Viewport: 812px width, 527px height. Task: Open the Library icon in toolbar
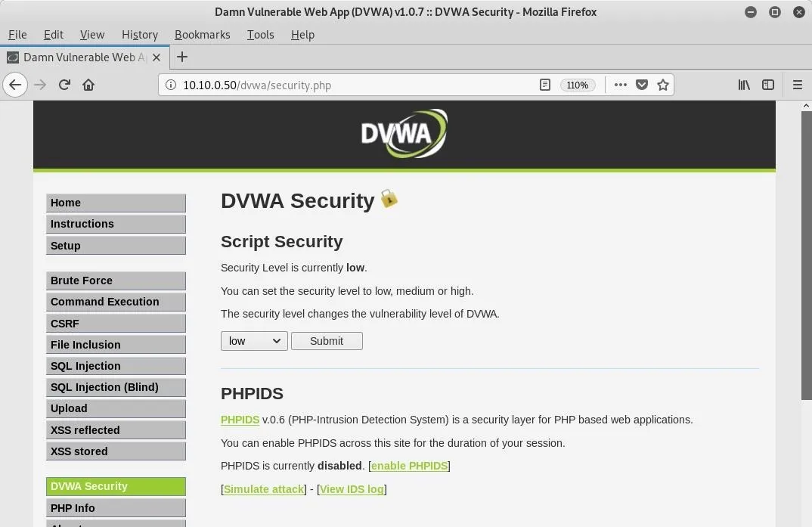tap(744, 85)
